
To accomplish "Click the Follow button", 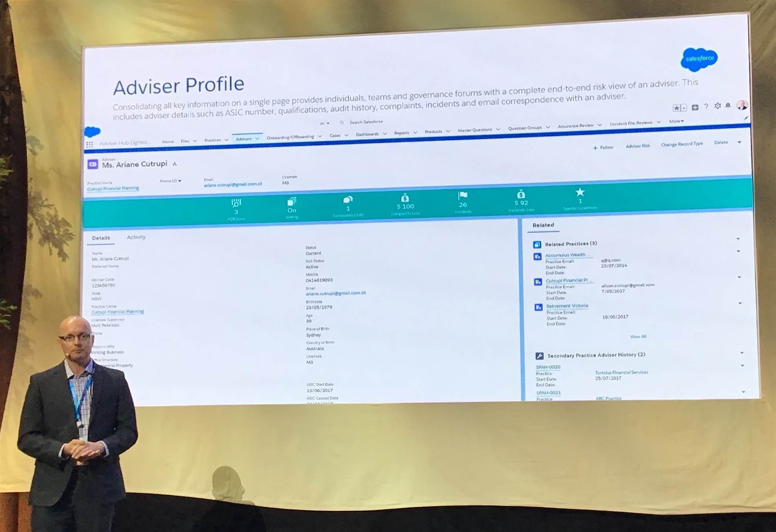I will pyautogui.click(x=603, y=147).
